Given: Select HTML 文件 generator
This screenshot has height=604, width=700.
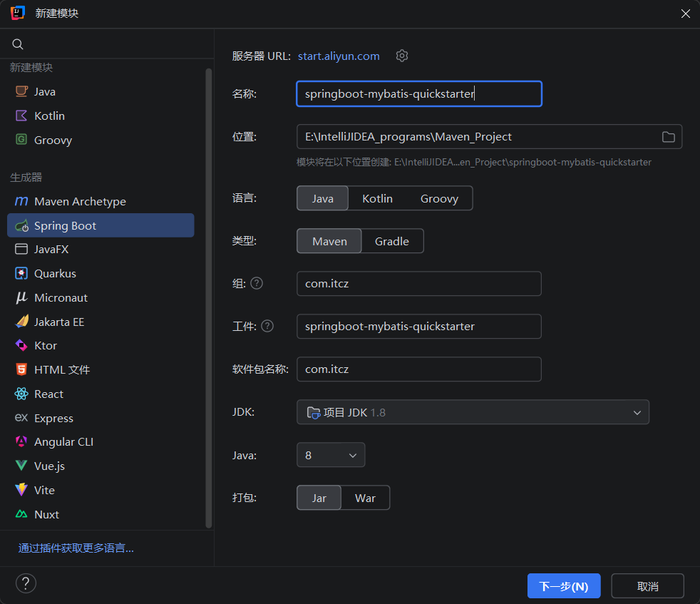Looking at the screenshot, I should (x=101, y=369).
